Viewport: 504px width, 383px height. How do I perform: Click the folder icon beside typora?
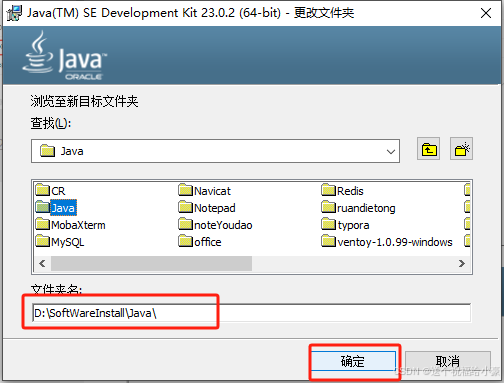pos(328,224)
